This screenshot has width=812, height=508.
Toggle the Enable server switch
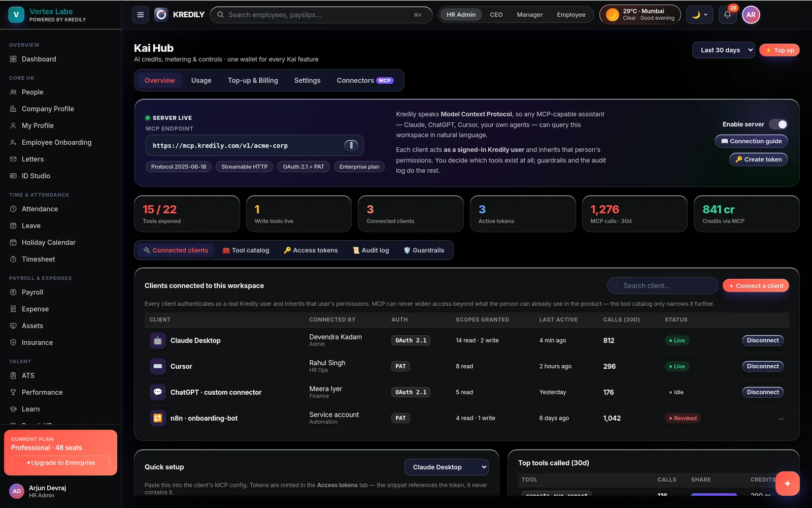(778, 124)
